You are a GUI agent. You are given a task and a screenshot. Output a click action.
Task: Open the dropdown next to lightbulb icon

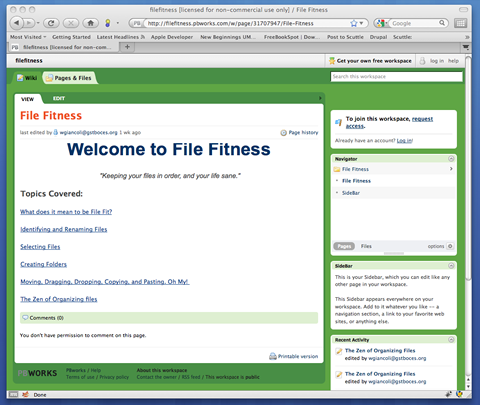point(118,23)
